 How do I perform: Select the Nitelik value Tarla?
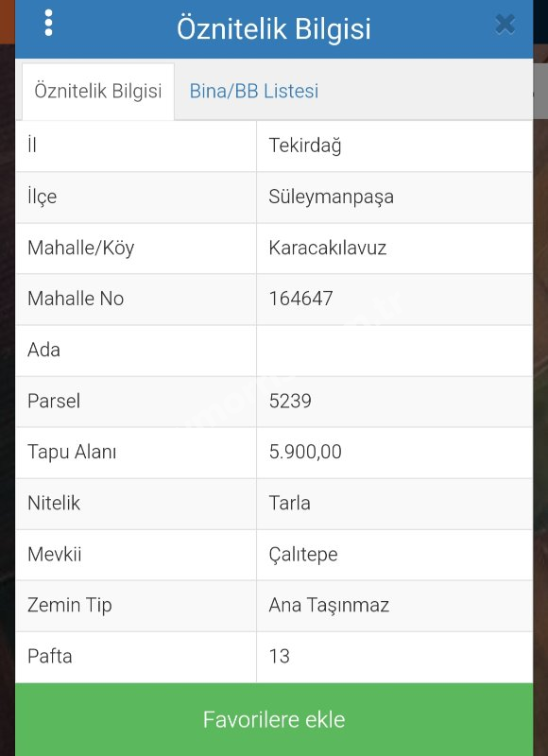click(x=289, y=504)
